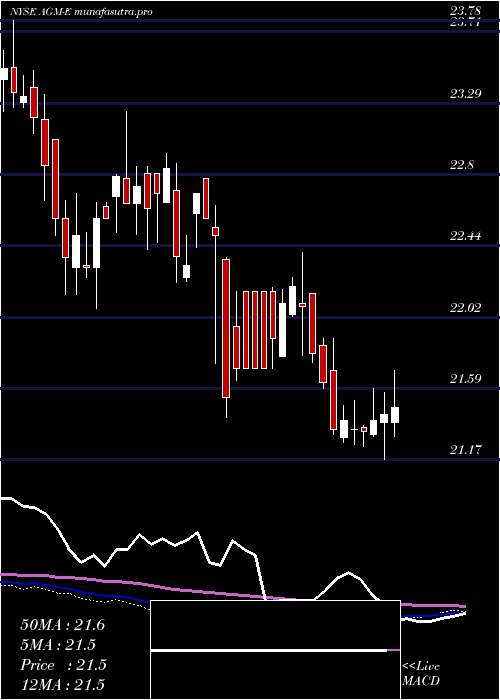Select the 22.02 price level label

coord(465,308)
